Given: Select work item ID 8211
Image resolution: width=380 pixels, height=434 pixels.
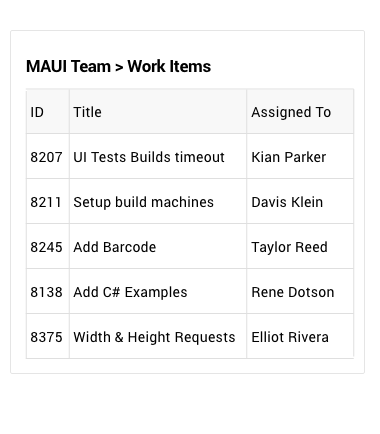Looking at the screenshot, I should click(46, 202).
